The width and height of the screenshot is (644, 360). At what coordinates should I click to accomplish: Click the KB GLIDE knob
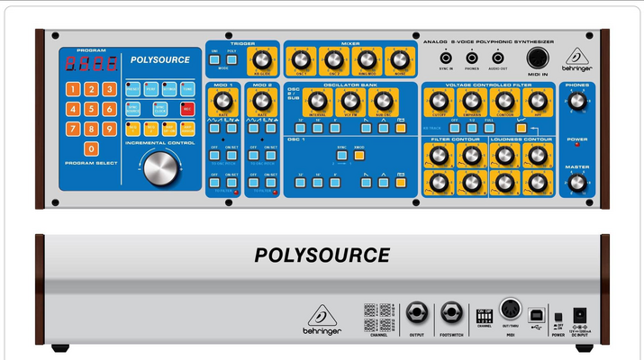click(x=262, y=60)
